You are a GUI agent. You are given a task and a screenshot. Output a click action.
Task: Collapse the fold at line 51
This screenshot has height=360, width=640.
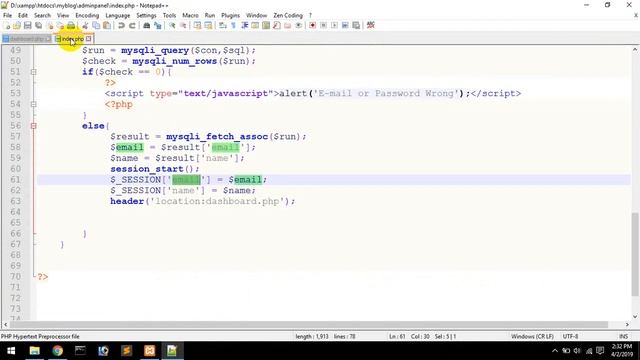[x=33, y=72]
